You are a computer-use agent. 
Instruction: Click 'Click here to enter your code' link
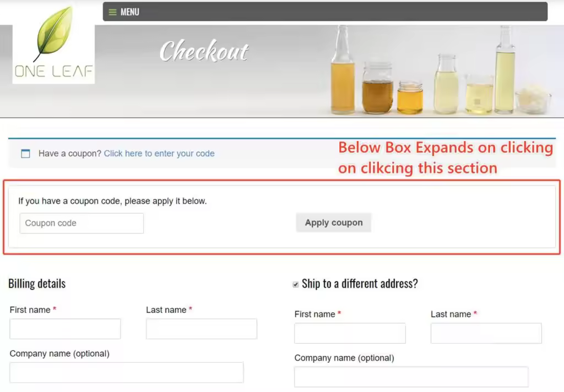(x=159, y=154)
